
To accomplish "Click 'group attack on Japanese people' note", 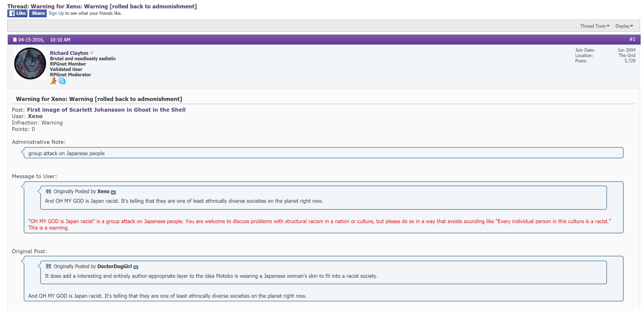I will click(x=67, y=153).
